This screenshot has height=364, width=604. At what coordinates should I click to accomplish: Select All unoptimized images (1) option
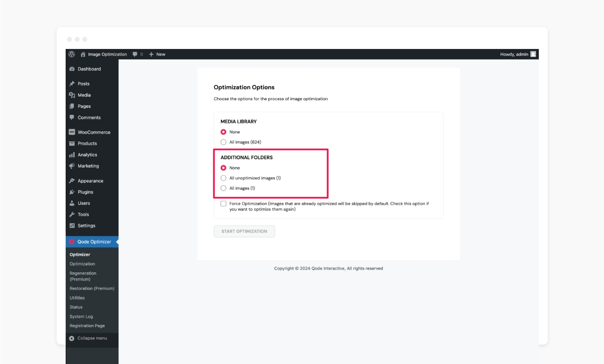(224, 178)
